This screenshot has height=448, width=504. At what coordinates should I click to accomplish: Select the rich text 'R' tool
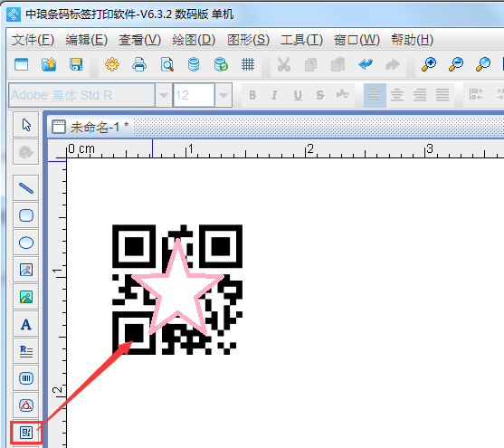point(26,351)
